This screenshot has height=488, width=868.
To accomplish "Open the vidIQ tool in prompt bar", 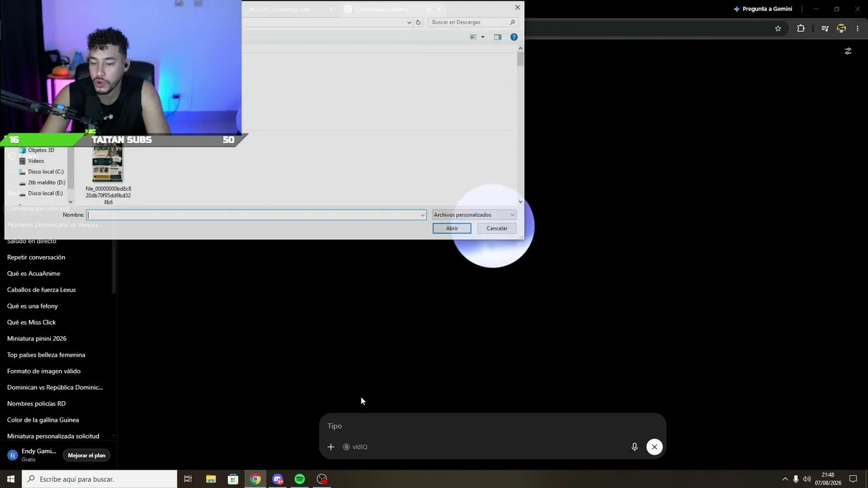I will pyautogui.click(x=355, y=447).
